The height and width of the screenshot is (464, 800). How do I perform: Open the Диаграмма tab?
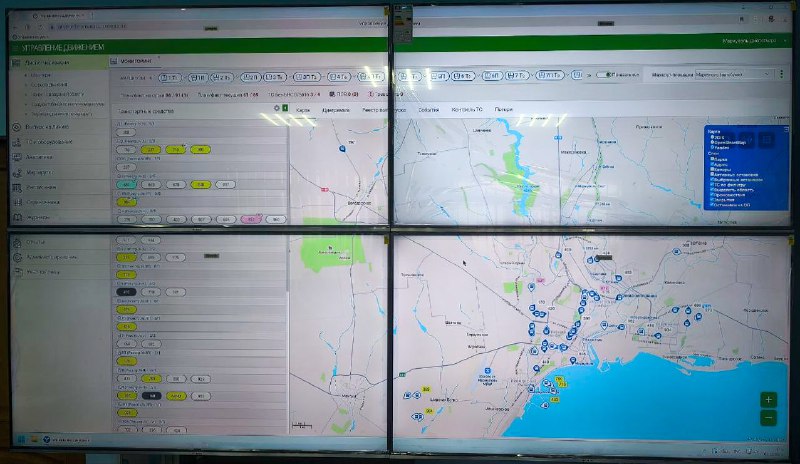click(336, 108)
